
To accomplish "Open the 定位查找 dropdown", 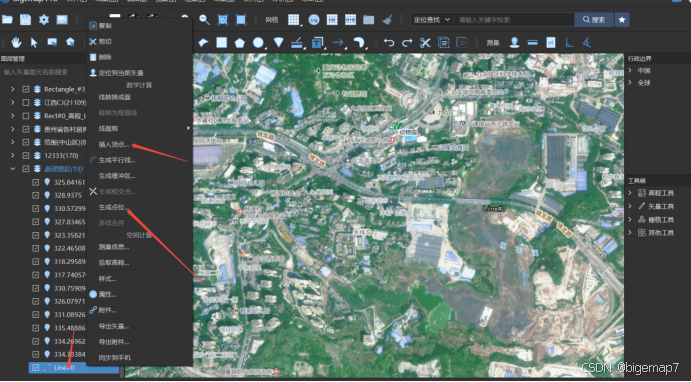I will (x=431, y=19).
